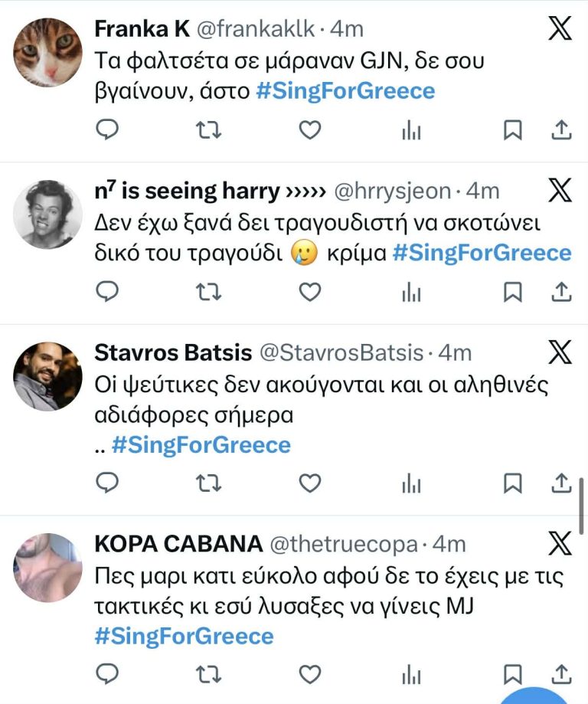The image size is (588, 704).
Task: Repost the hrrysjeon tweet
Action: pos(208,292)
